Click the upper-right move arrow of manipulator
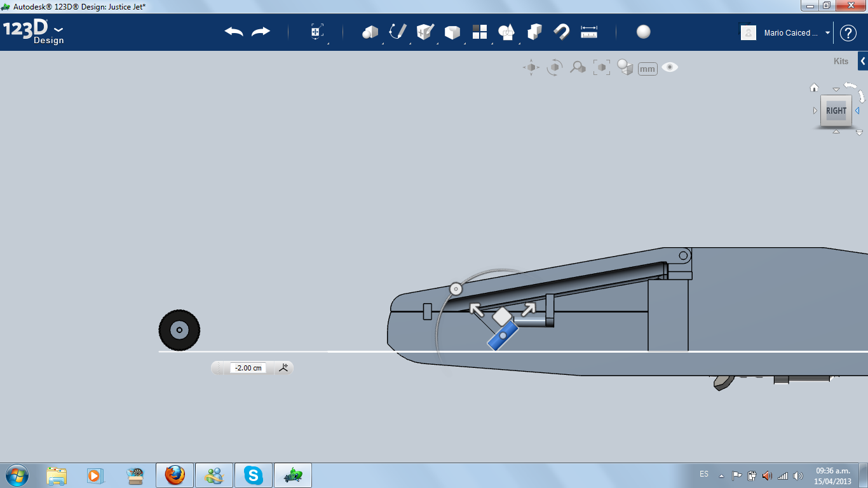Screen dimensions: 868x488 click(x=527, y=309)
